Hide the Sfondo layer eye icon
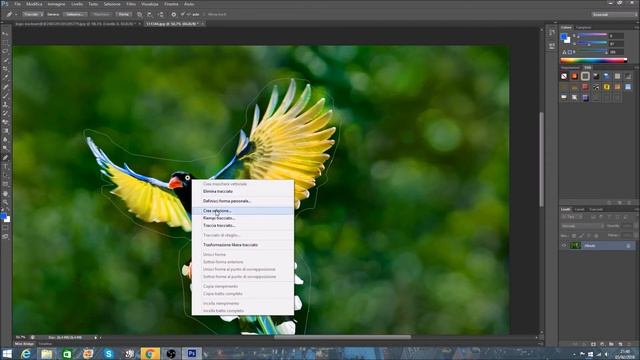The width and height of the screenshot is (640, 360). click(564, 245)
